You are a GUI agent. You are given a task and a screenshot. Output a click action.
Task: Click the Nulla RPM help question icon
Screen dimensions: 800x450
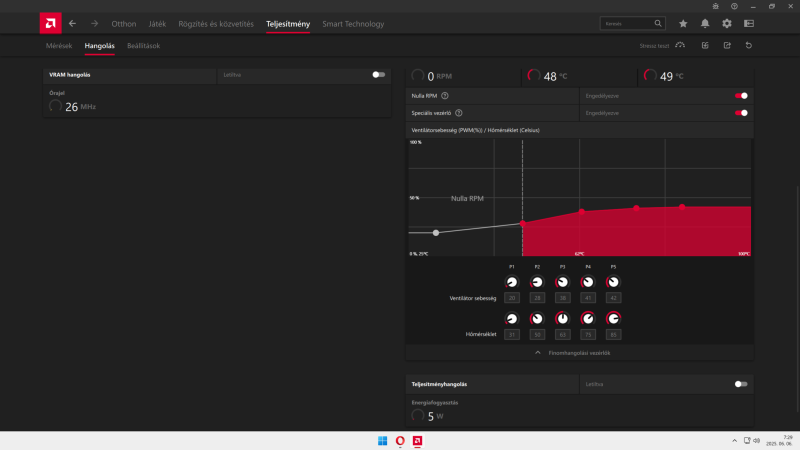point(445,96)
